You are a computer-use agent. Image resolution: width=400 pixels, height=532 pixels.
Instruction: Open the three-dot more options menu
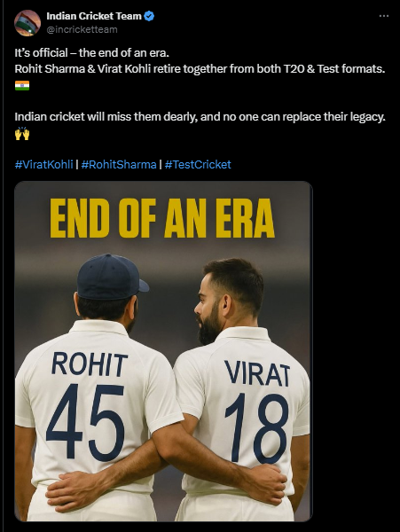click(x=384, y=16)
